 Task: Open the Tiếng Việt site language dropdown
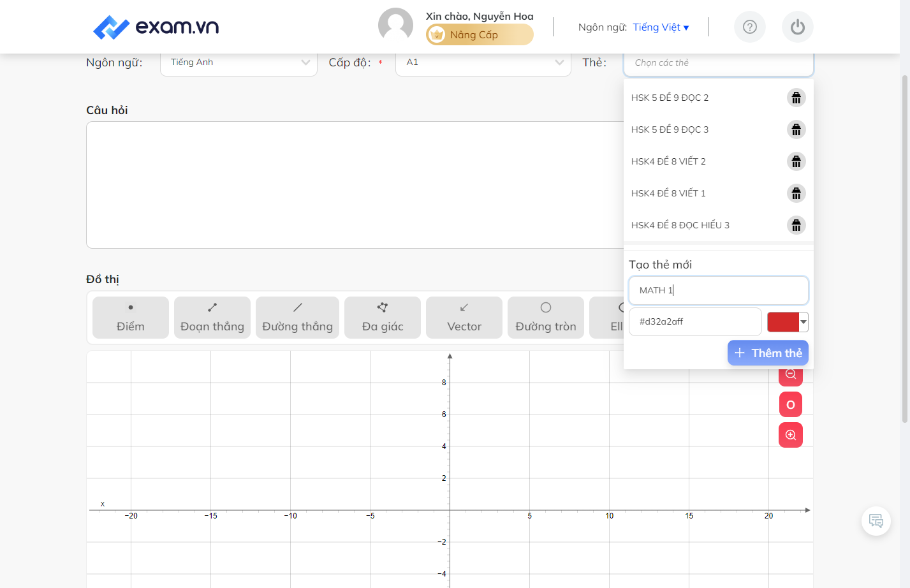661,27
